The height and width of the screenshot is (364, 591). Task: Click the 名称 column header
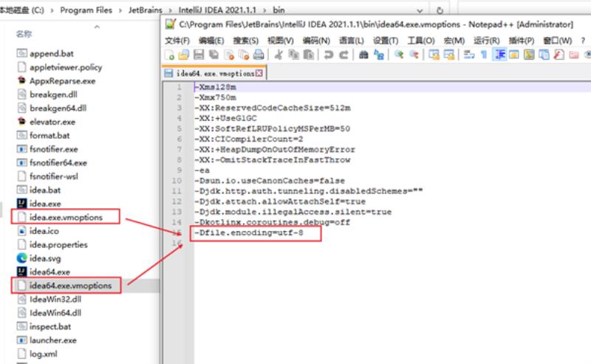24,34
